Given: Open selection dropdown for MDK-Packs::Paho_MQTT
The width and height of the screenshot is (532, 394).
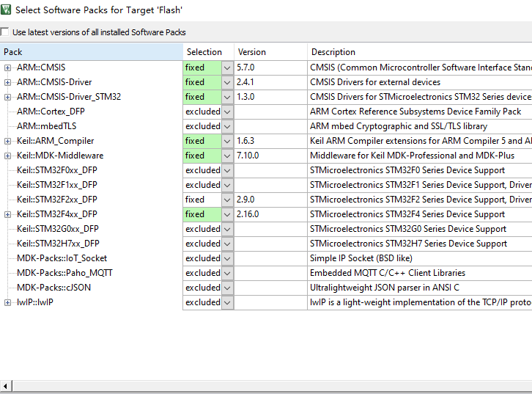Looking at the screenshot, I should pyautogui.click(x=227, y=273).
